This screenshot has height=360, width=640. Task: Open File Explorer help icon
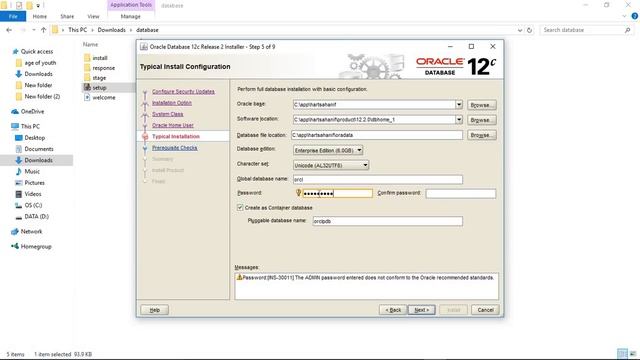point(634,16)
